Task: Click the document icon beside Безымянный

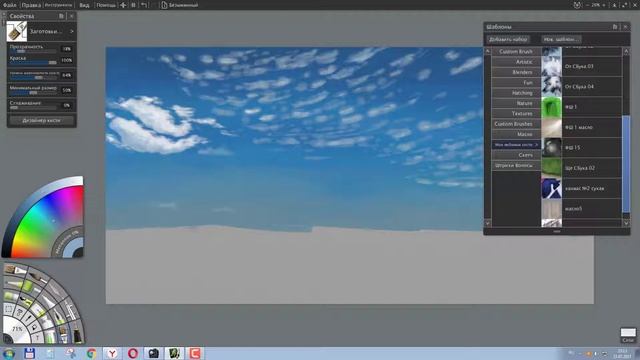Action: pos(164,5)
